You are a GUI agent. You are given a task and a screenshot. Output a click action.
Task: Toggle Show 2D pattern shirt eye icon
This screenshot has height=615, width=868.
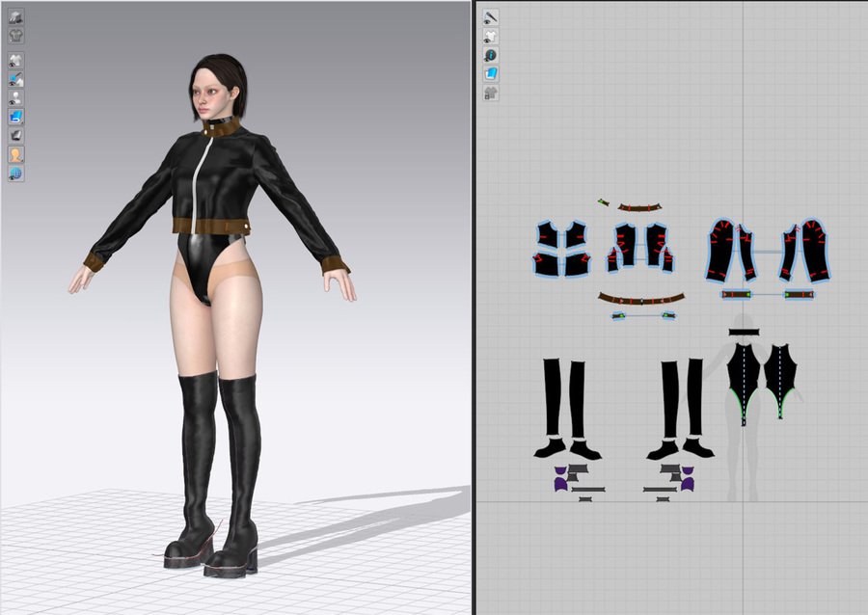pos(491,37)
